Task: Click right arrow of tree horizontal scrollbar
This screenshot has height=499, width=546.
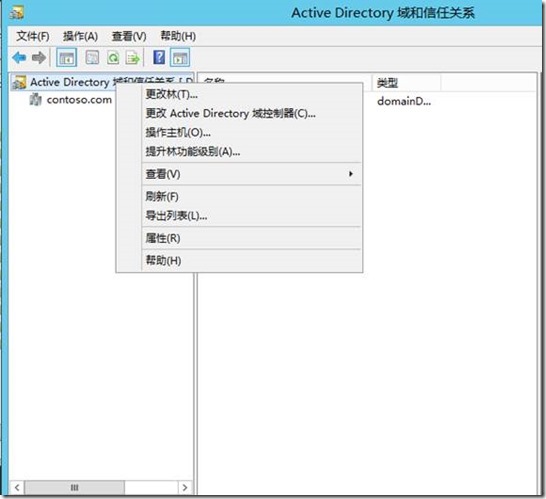Action: click(x=185, y=488)
